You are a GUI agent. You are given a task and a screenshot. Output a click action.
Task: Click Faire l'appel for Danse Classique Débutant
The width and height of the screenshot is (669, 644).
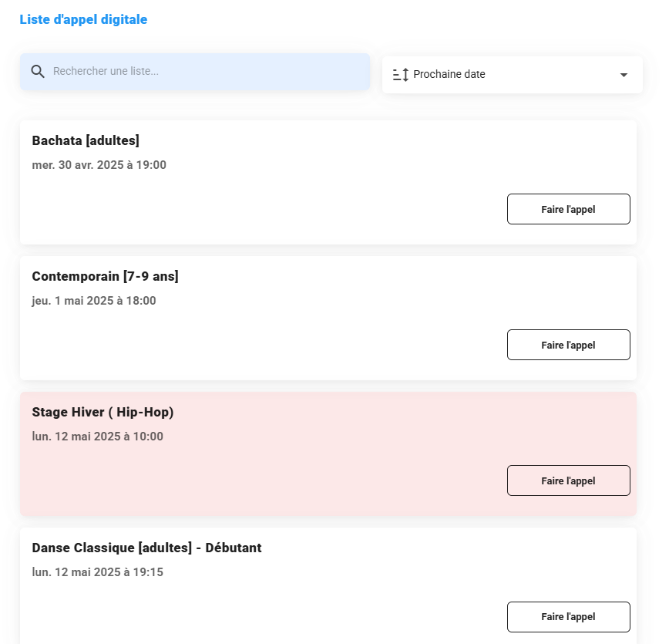568,617
